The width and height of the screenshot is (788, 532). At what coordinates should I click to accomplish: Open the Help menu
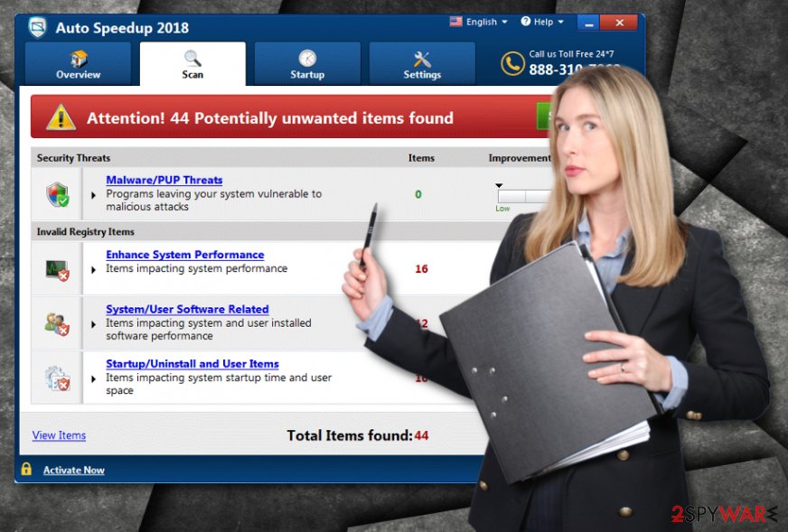pos(542,22)
